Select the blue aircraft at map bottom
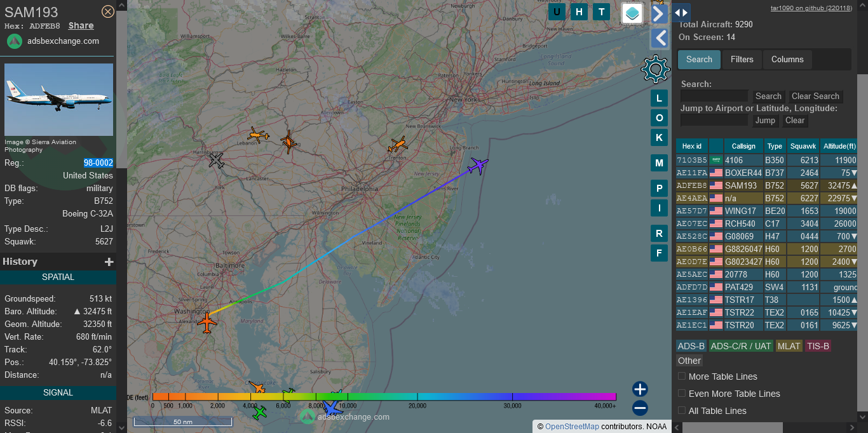Viewport: 868px width, 433px height. coord(331,408)
